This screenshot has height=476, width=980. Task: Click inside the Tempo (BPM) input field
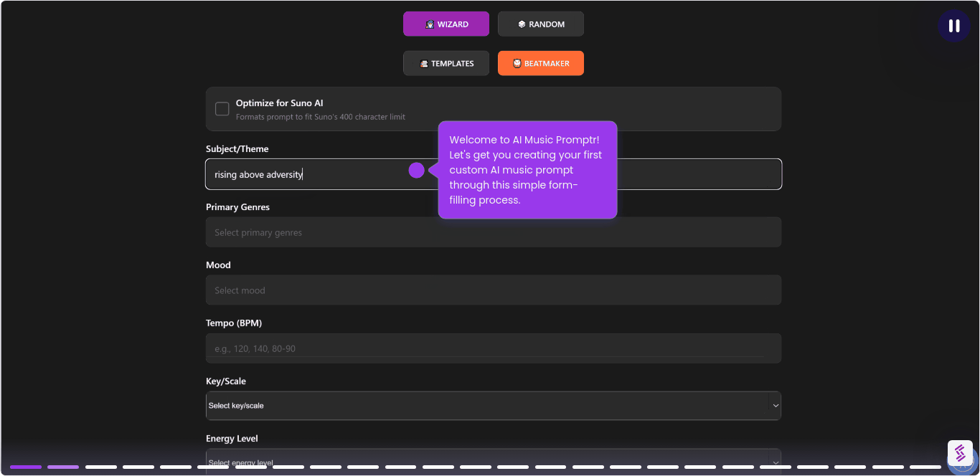(x=493, y=348)
